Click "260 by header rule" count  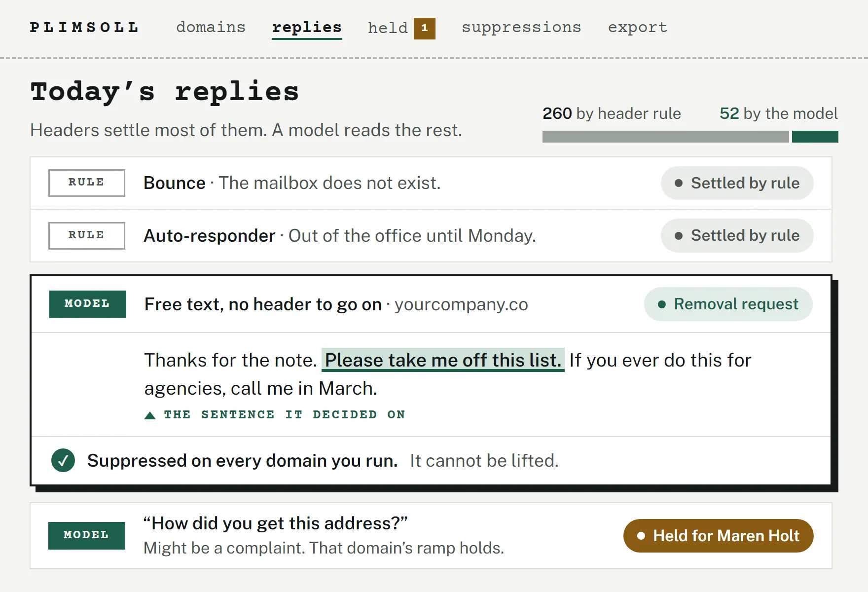[612, 113]
